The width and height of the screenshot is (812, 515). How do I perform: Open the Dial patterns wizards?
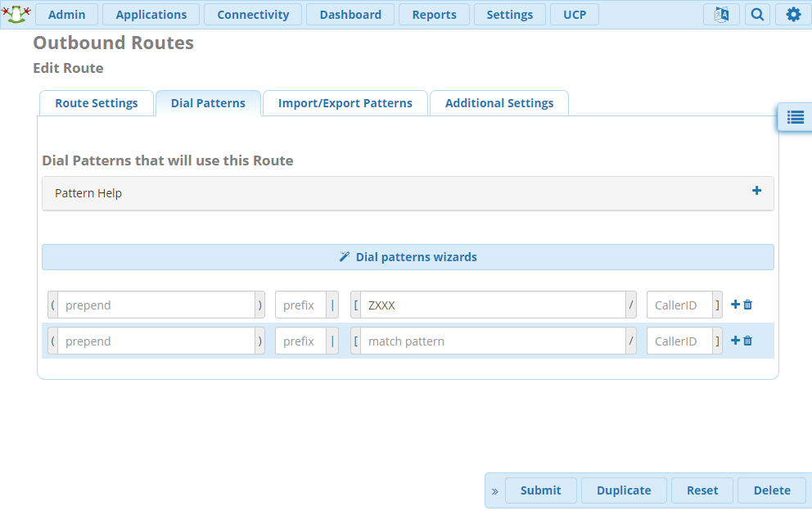[x=408, y=257]
